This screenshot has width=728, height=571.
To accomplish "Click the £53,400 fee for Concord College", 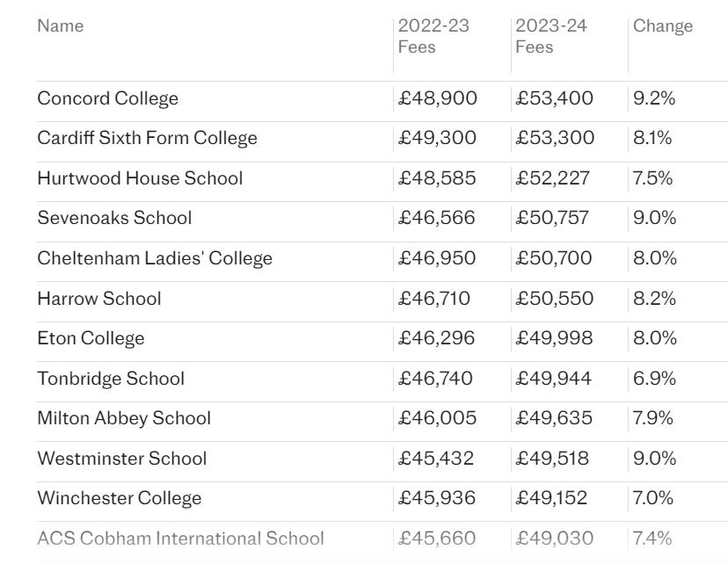I will pos(555,98).
